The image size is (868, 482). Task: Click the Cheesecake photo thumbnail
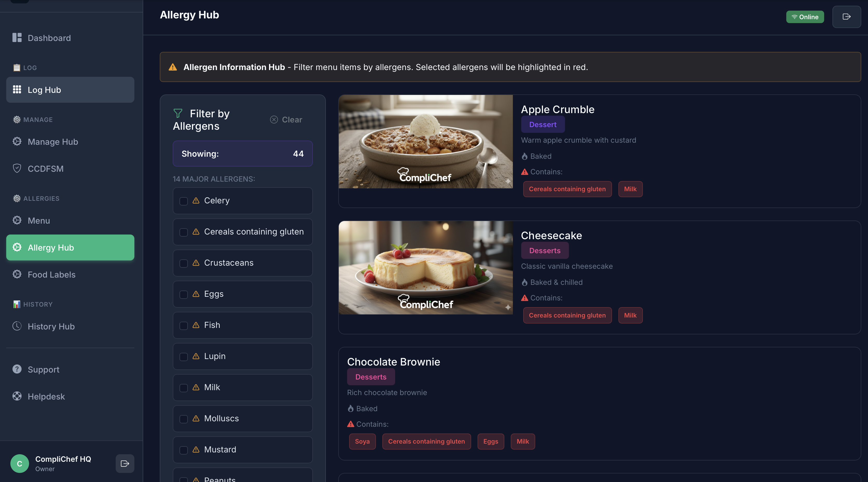point(425,268)
